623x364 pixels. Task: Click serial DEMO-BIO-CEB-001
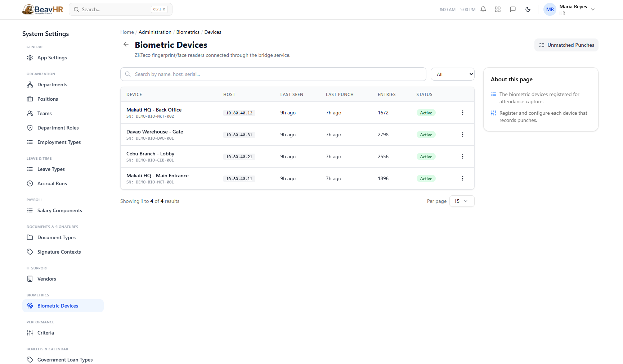[x=155, y=160]
